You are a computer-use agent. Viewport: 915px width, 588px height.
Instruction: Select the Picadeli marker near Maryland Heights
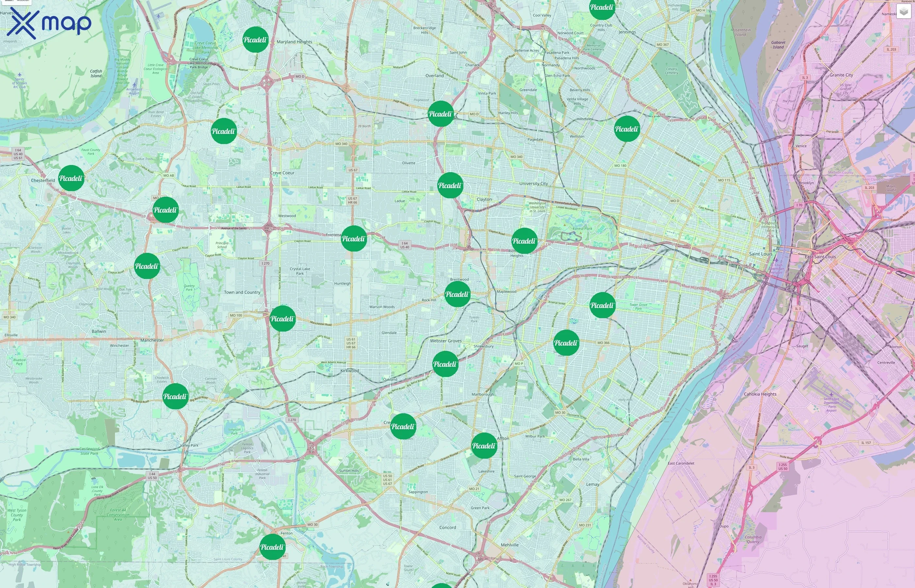[256, 40]
